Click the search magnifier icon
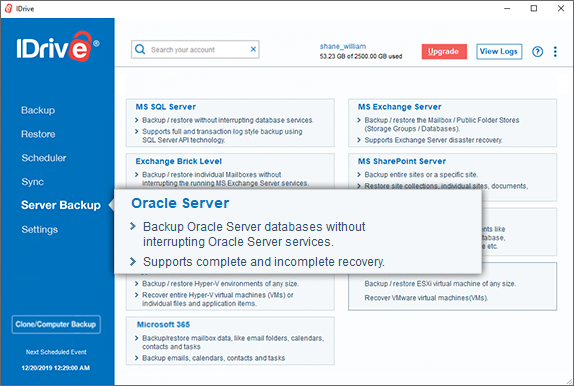This screenshot has height=386, width=574. 140,49
